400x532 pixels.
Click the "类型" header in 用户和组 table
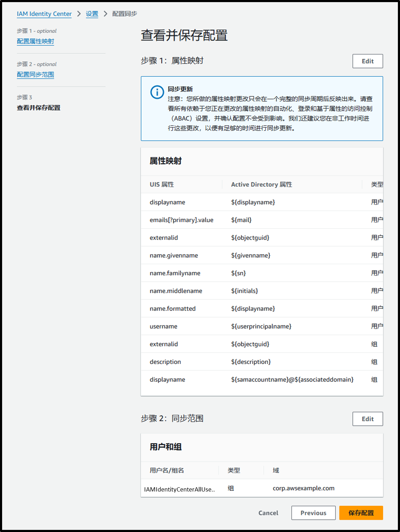point(234,470)
